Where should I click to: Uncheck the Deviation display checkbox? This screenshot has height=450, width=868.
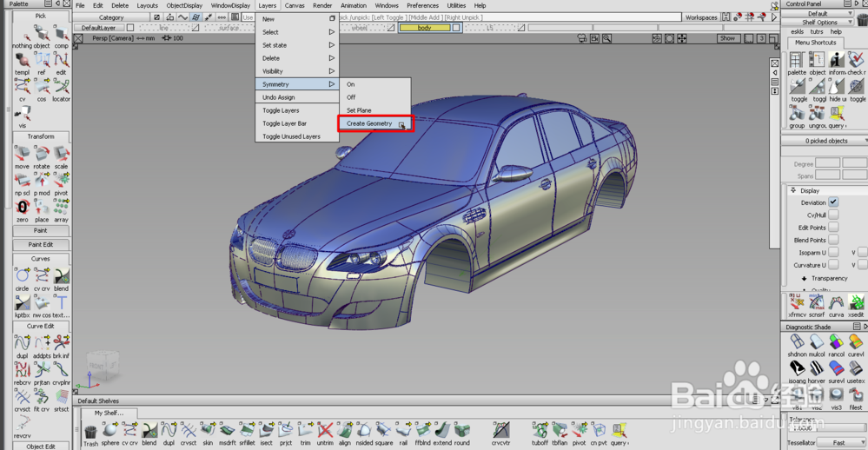pos(833,202)
